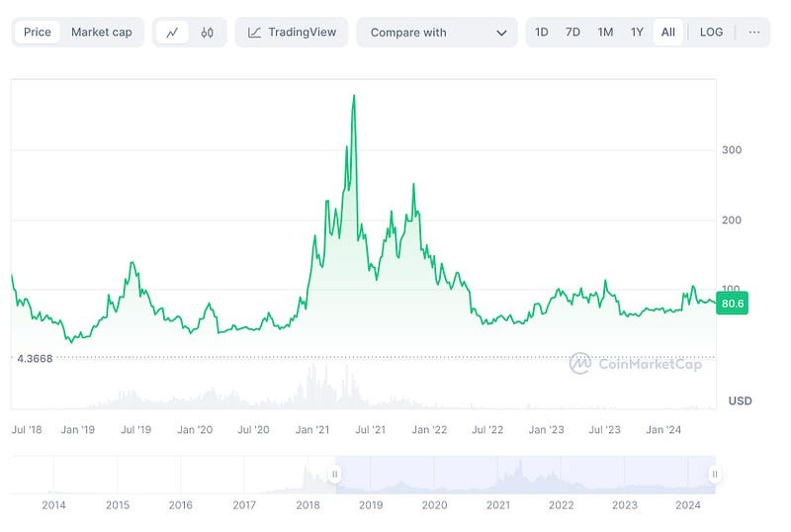Set the range to 1Y
791x532 pixels.
coord(637,33)
